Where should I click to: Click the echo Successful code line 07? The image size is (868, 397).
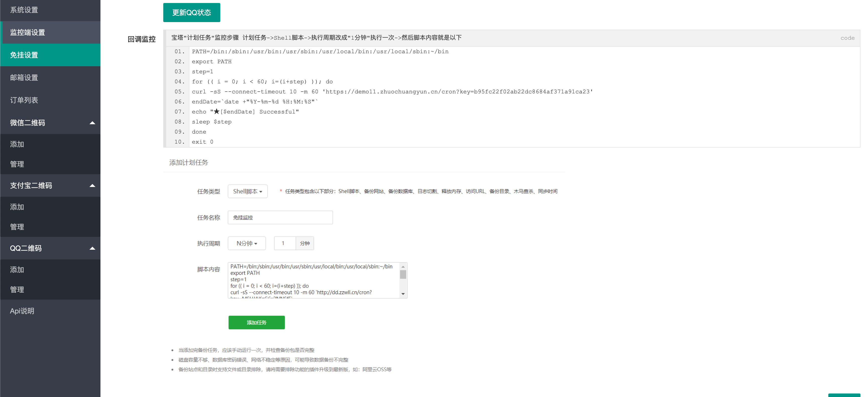[x=245, y=111]
